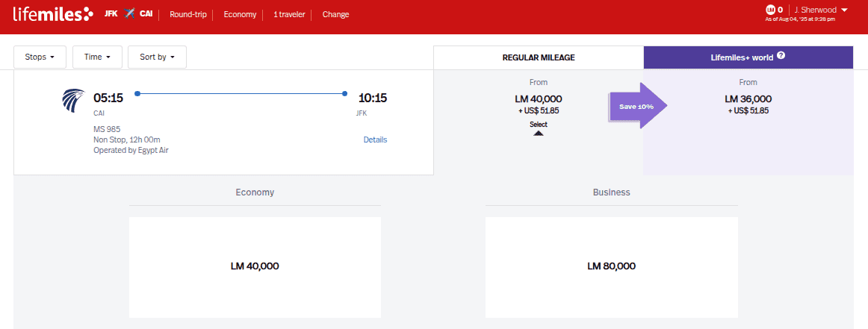The width and height of the screenshot is (868, 329).
Task: Click the Economy cabin option in header
Action: pyautogui.click(x=241, y=14)
